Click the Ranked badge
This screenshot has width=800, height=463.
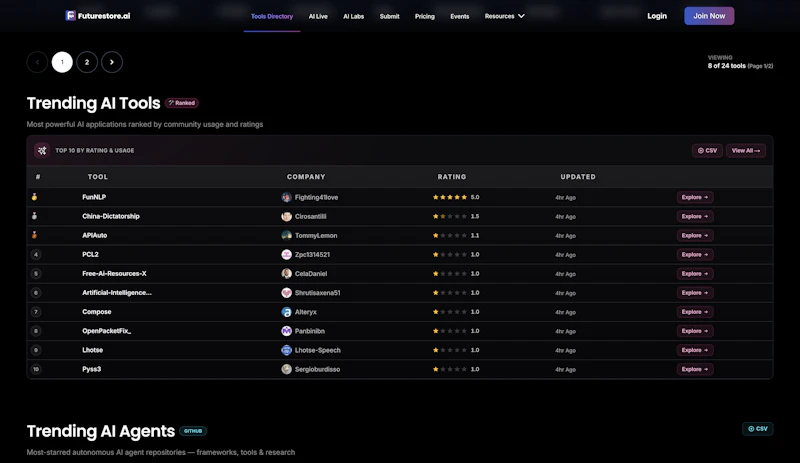click(182, 103)
